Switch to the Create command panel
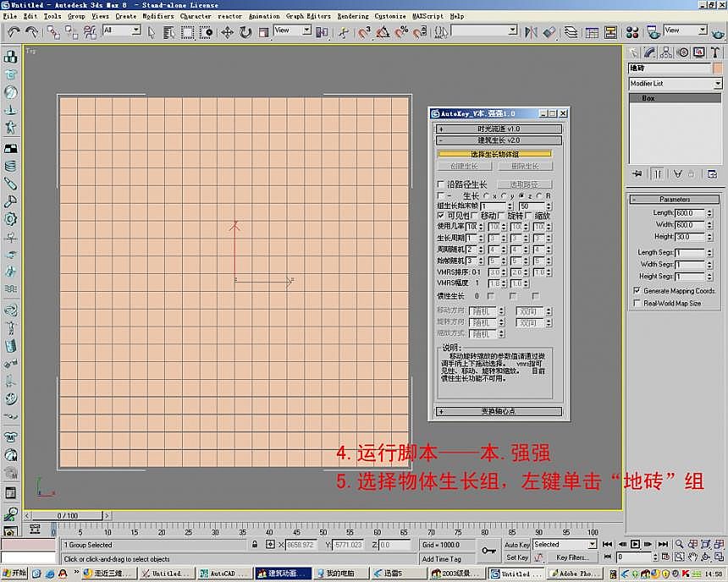The height and width of the screenshot is (582, 728). 633,52
